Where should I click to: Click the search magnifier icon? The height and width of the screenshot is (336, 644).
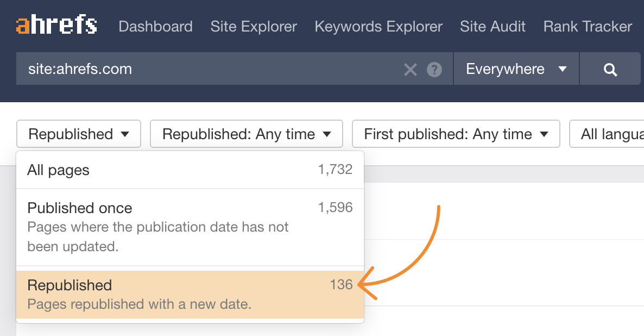(610, 69)
